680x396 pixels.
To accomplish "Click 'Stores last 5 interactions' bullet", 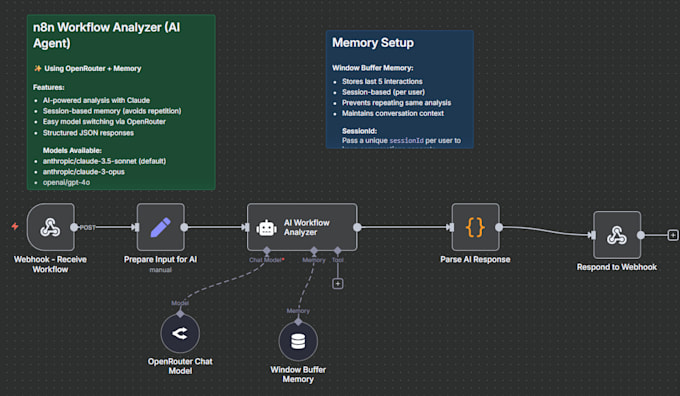I will click(382, 81).
